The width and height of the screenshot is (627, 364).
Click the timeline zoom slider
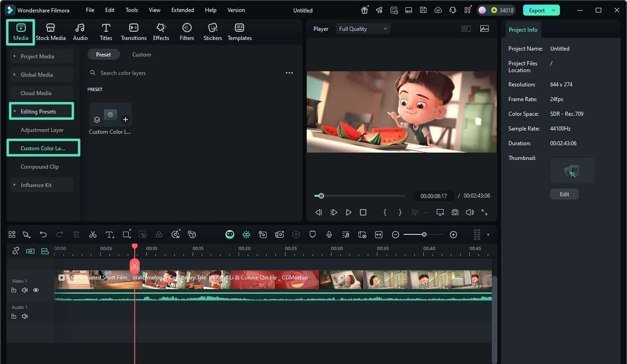[424, 234]
